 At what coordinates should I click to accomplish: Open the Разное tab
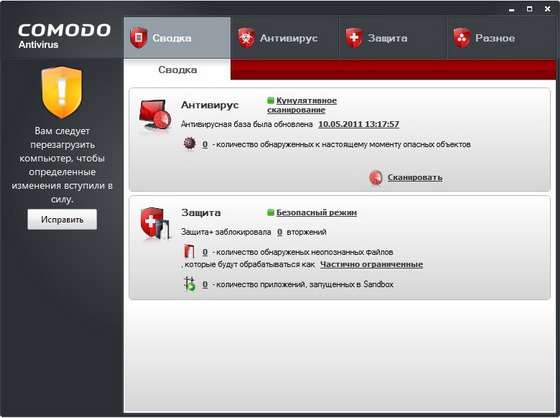[501, 38]
